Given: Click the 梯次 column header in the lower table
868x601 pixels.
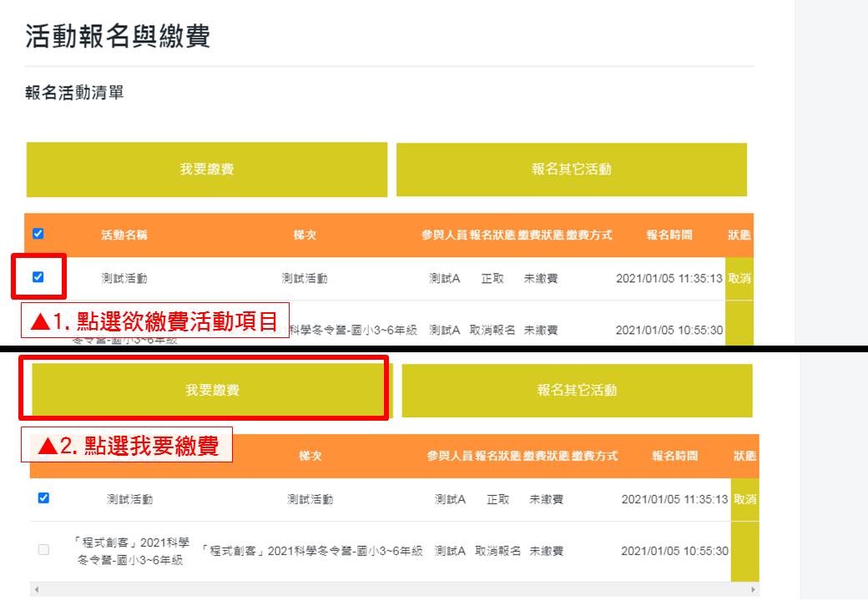Looking at the screenshot, I should point(310,456).
